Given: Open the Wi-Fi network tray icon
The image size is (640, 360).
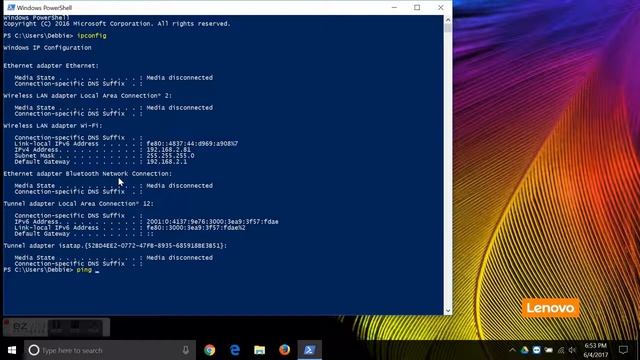Looking at the screenshot, I should [561, 350].
